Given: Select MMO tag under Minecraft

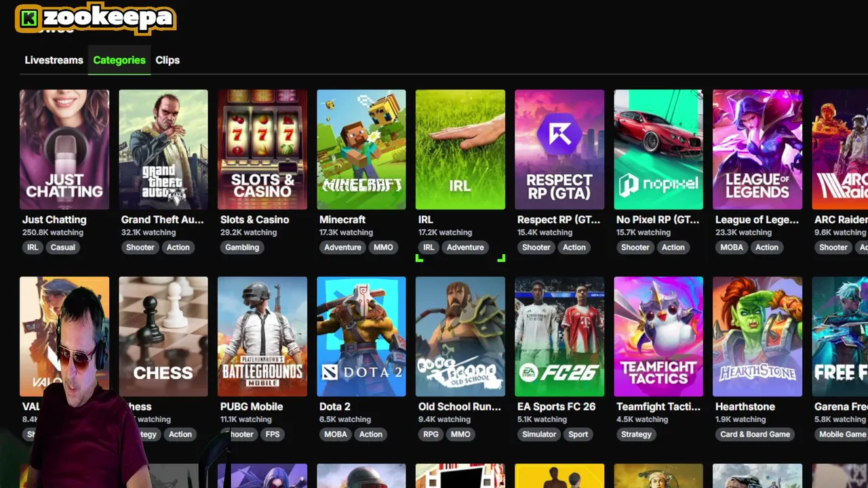Looking at the screenshot, I should coord(383,247).
